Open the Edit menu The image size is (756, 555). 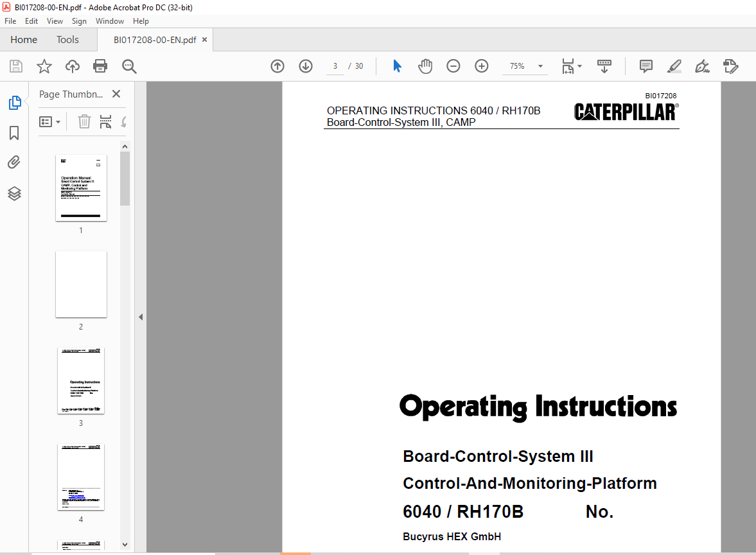point(31,21)
